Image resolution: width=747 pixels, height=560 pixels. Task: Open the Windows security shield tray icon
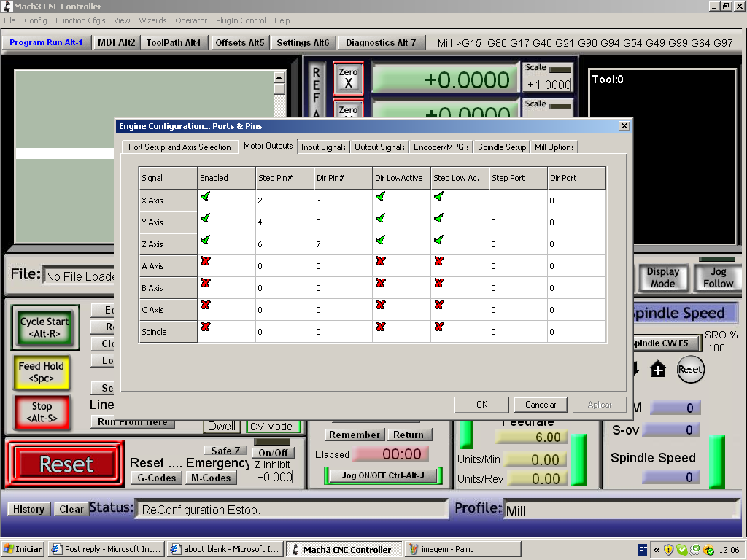pos(668,550)
